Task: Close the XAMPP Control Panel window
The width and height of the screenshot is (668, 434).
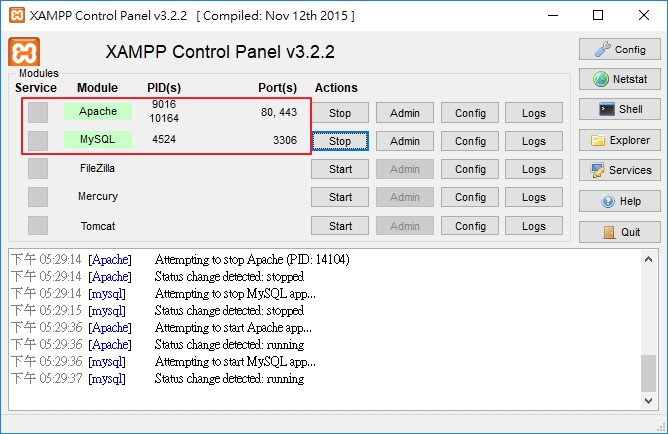Action: [644, 15]
